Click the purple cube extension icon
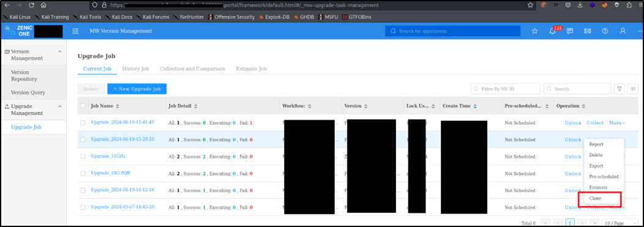 point(592,6)
